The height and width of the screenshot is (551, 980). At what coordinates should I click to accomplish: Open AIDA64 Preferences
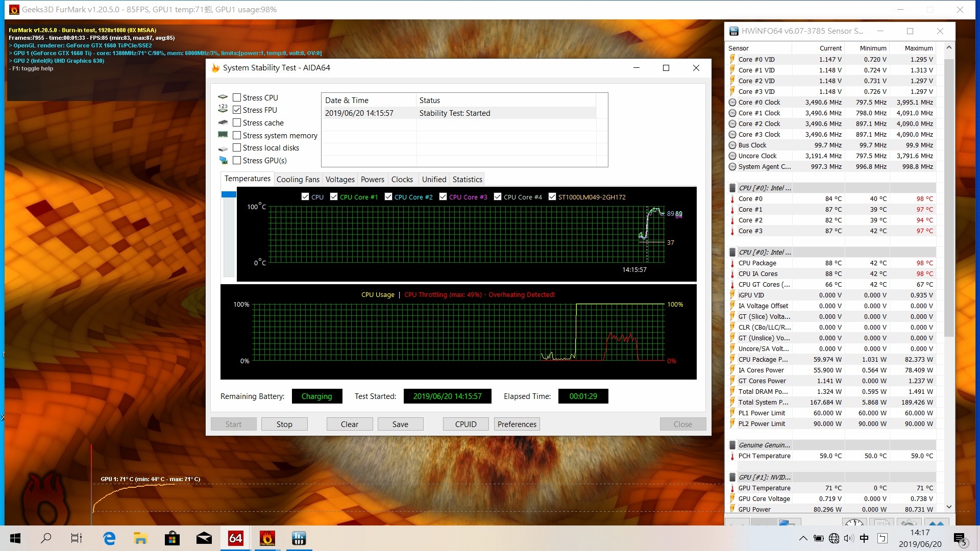[517, 424]
